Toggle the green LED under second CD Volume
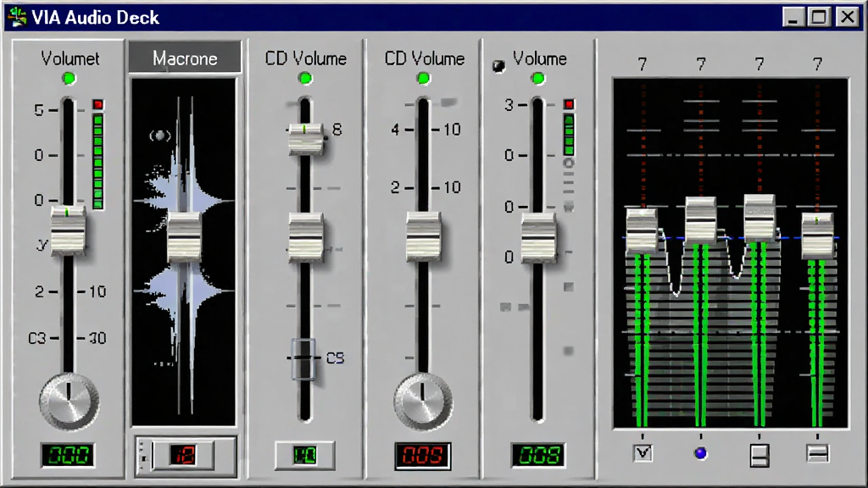868x488 pixels. coord(424,79)
